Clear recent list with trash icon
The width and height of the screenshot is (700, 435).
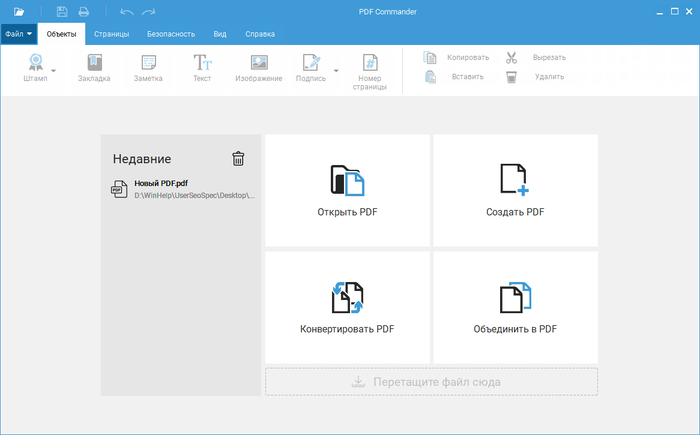(238, 158)
